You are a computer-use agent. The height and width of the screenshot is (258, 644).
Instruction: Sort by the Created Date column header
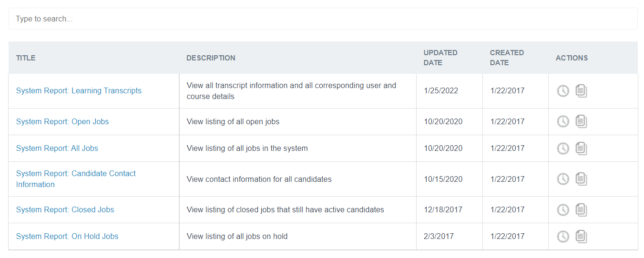(x=507, y=58)
